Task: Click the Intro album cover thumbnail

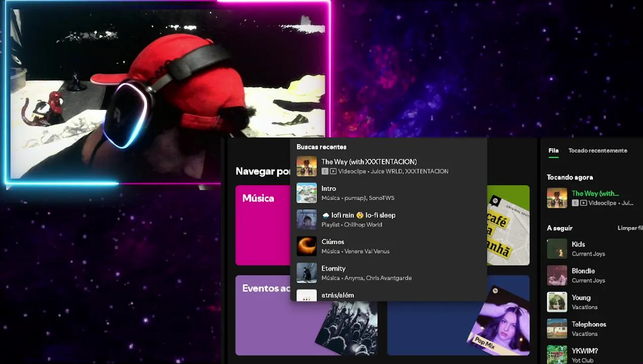Action: point(306,193)
